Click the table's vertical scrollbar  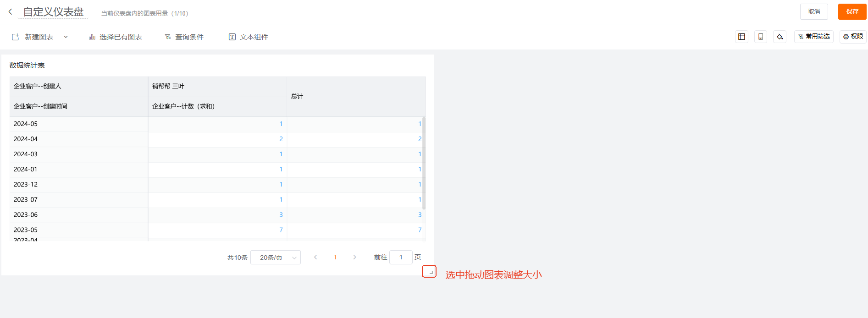point(424,164)
